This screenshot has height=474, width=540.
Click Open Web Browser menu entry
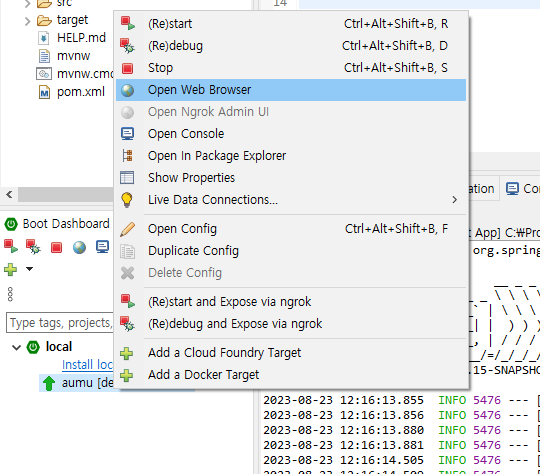pos(291,90)
